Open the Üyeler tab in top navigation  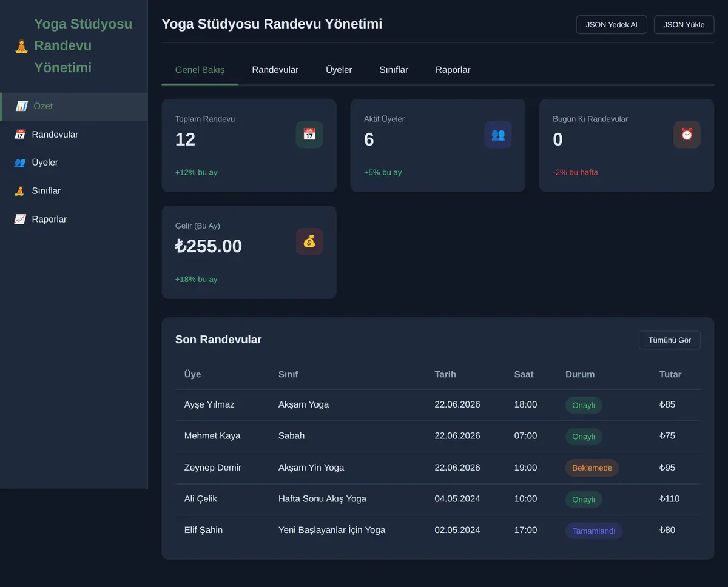click(339, 70)
